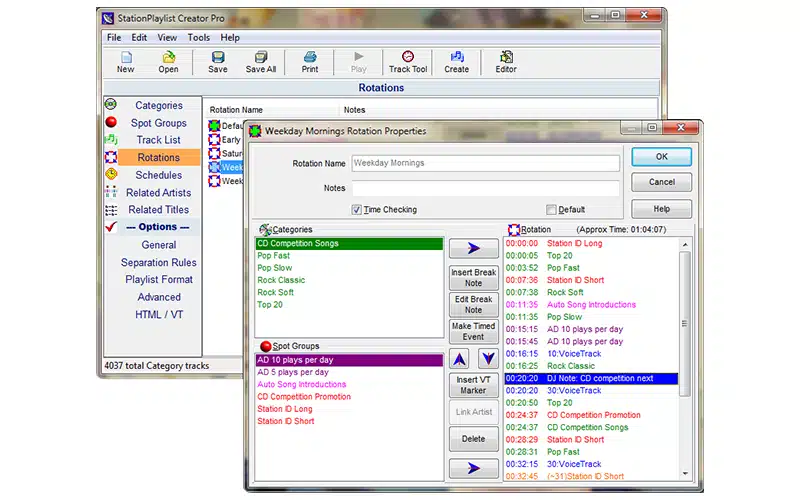
Task: Click the move-down arrow button
Action: click(x=488, y=359)
